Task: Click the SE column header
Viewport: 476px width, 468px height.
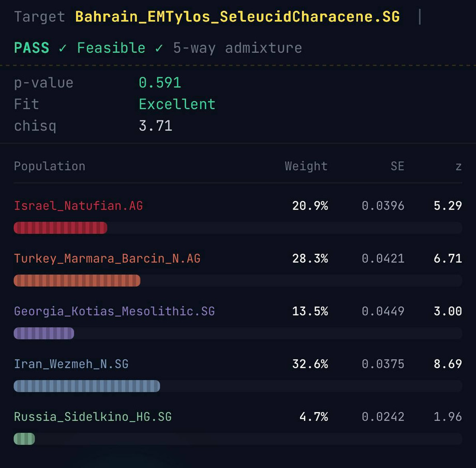Action: point(397,167)
